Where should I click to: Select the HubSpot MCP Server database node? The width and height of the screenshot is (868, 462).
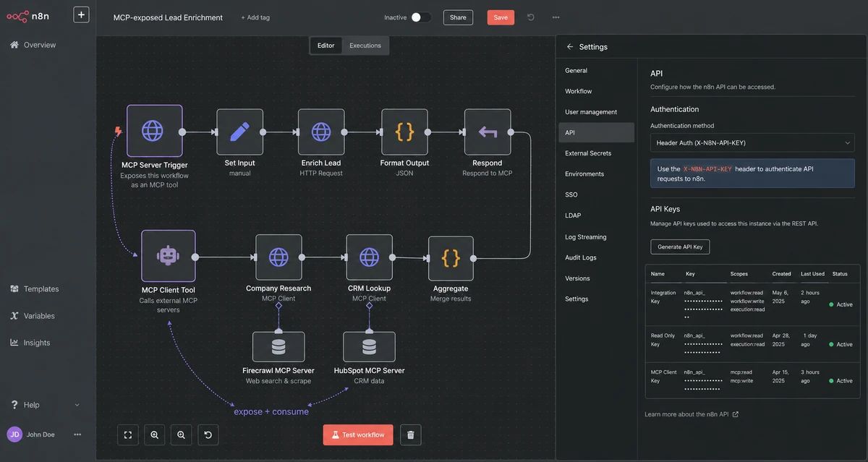(x=369, y=347)
